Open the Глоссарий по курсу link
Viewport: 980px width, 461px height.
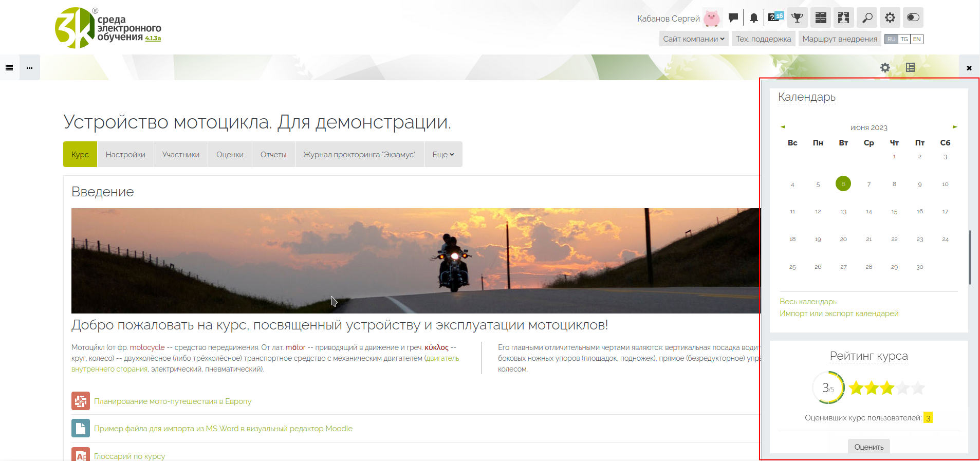tap(130, 456)
